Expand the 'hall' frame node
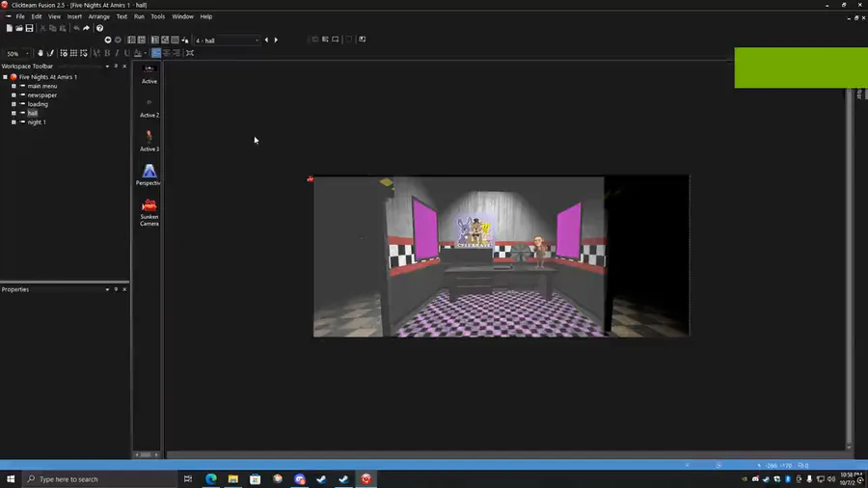 coord(14,113)
